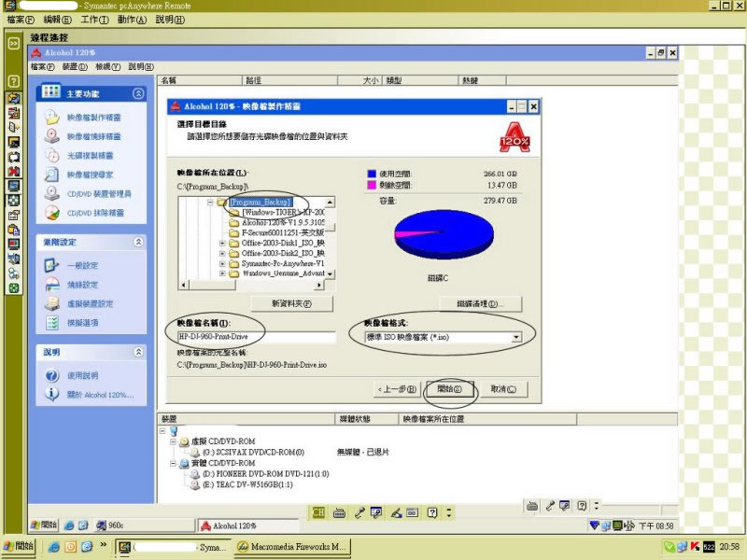Collapse the 虛擬 CD/DVD-ROM device group

(x=174, y=441)
